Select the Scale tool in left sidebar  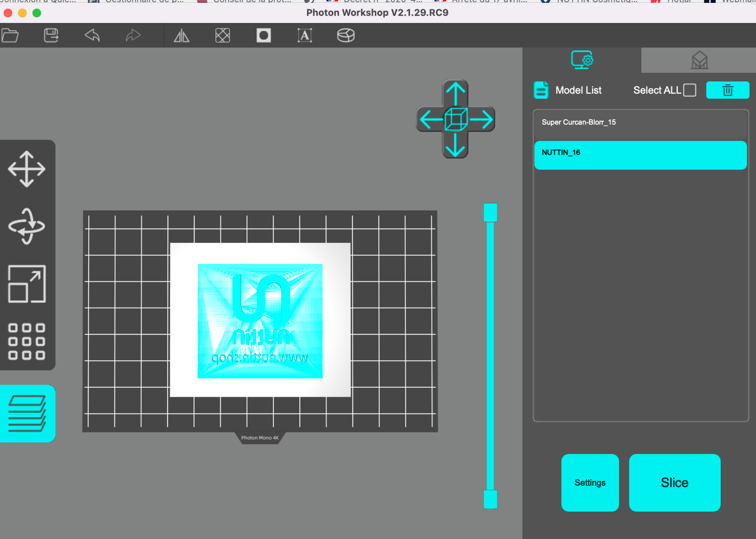click(x=27, y=284)
